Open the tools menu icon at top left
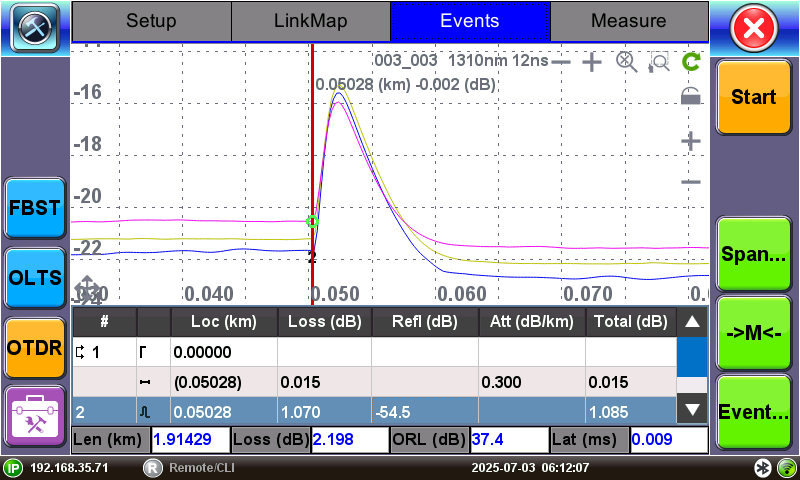Viewport: 800px width, 480px height. tap(34, 27)
